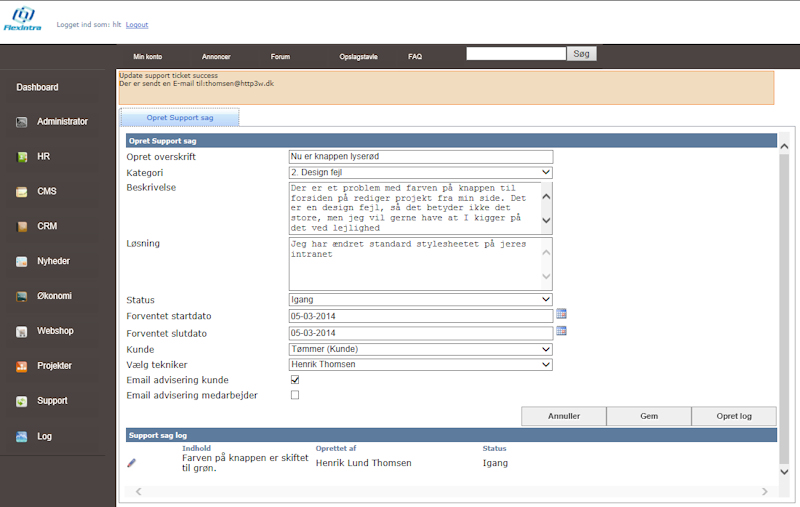Screen dimensions: 800x507
Task: Open Nyheder via its sidebar icon
Action: click(x=21, y=262)
